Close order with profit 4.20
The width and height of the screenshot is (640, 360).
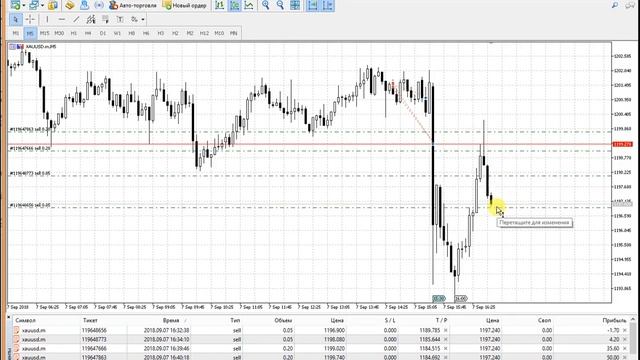coord(625,339)
